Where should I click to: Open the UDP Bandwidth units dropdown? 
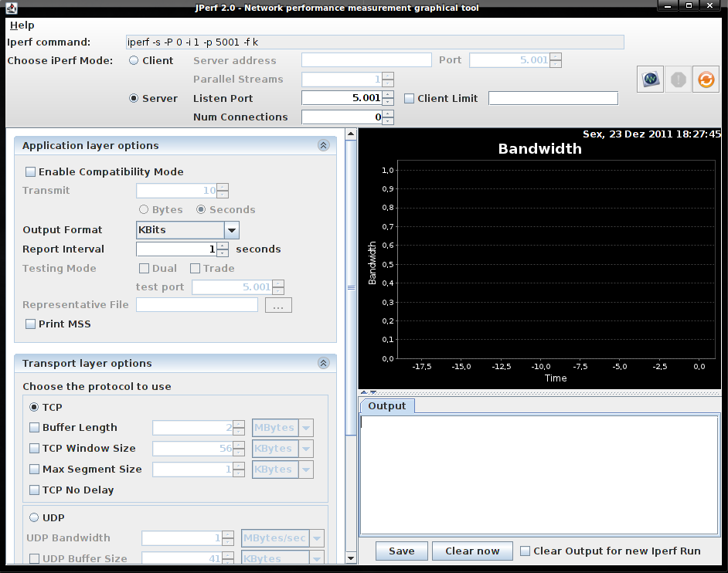click(317, 538)
